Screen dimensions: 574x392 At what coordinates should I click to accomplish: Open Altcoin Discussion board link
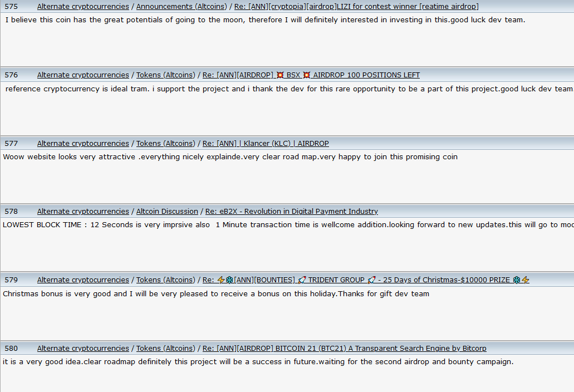pos(167,212)
